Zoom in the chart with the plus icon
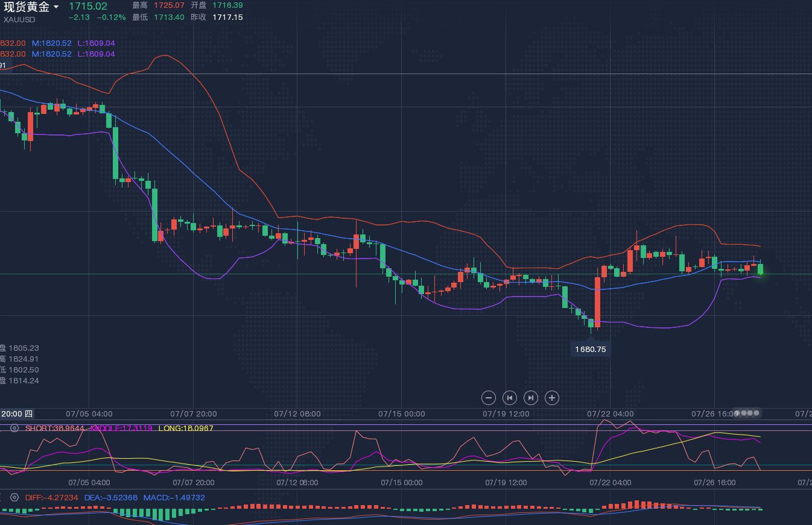Screen dimensions: 812x525 [552, 397]
